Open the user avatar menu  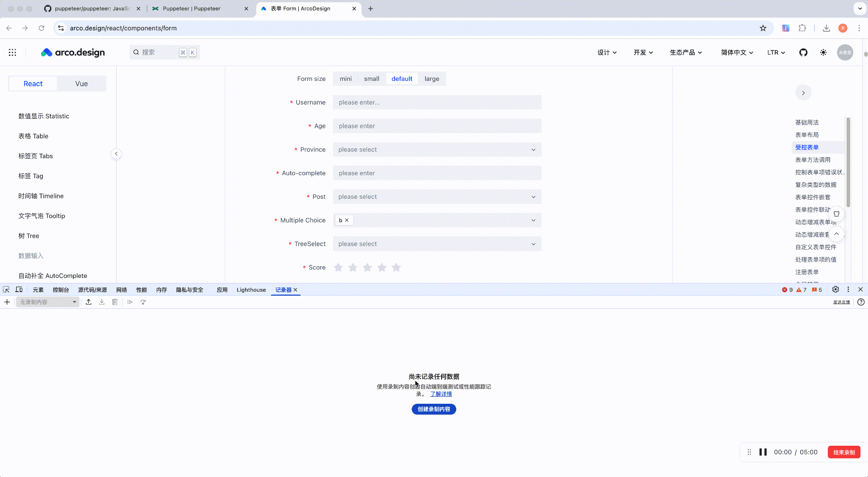coord(845,52)
